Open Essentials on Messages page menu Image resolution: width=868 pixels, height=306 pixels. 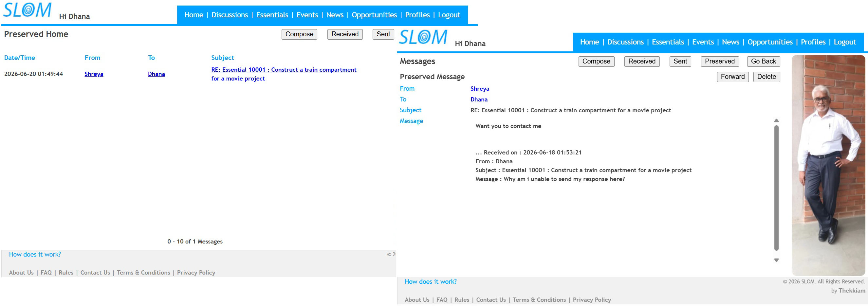pyautogui.click(x=668, y=42)
